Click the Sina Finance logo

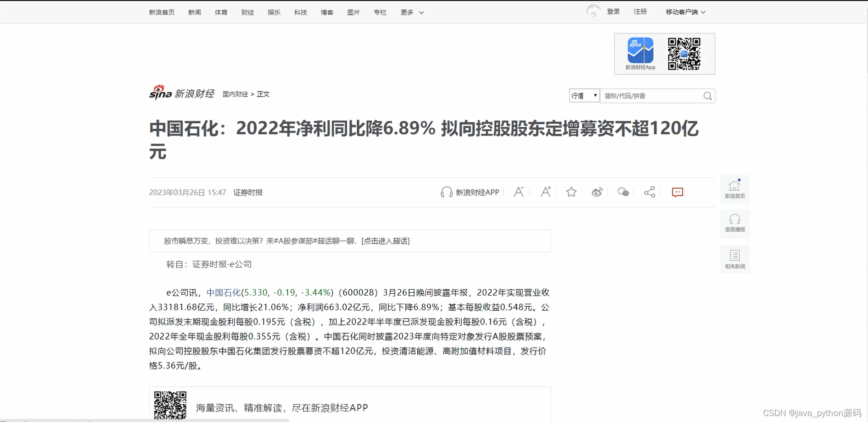pyautogui.click(x=182, y=93)
